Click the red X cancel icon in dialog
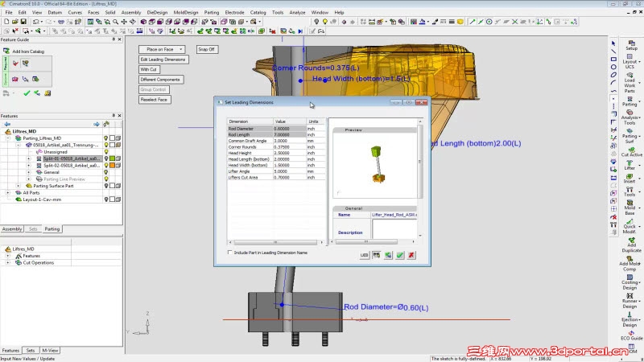 [411, 255]
